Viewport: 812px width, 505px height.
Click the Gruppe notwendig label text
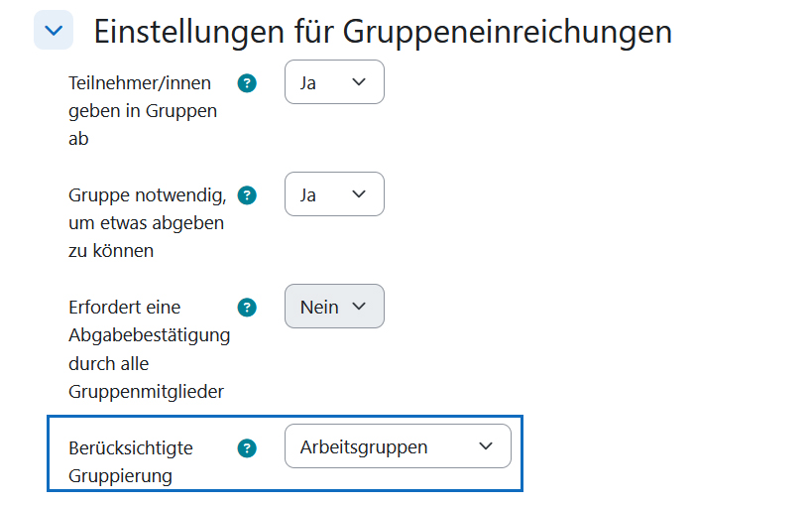[x=147, y=223]
